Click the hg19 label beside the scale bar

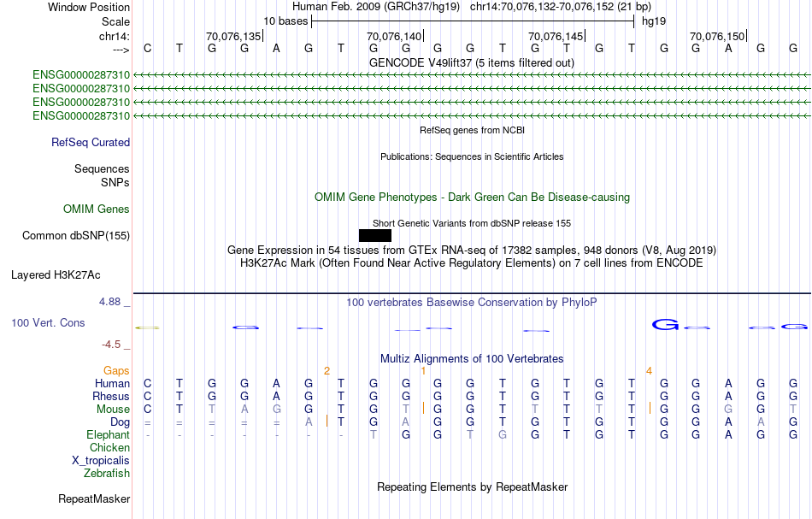tap(654, 21)
